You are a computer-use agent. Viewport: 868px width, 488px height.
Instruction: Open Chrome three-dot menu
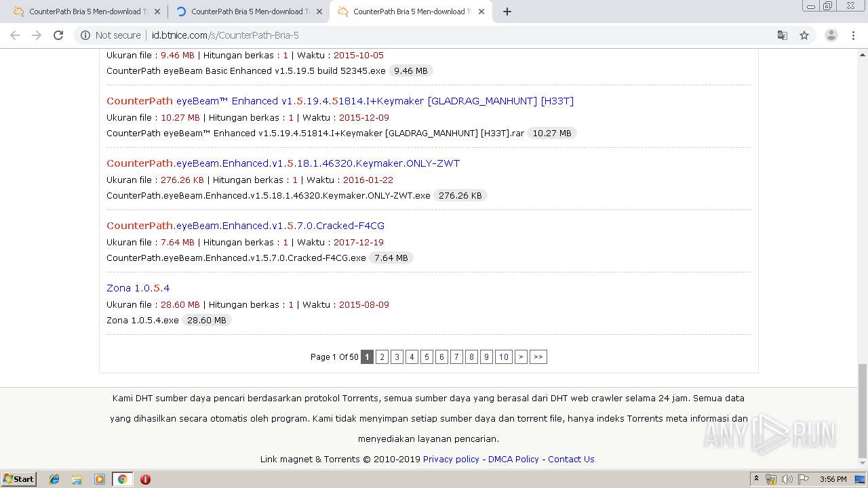point(853,35)
